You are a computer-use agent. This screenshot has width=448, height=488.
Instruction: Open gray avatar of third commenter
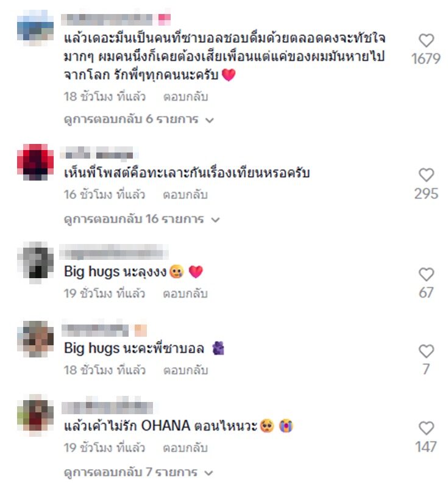coord(35,262)
